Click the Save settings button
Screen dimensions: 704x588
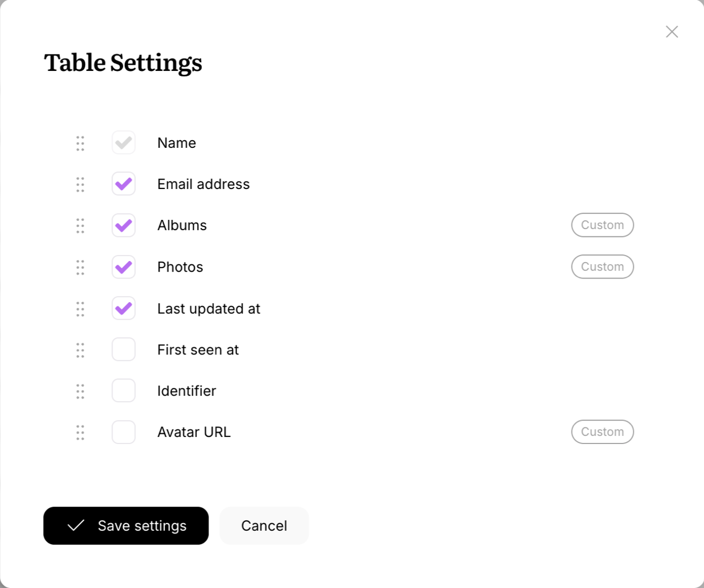pos(126,526)
